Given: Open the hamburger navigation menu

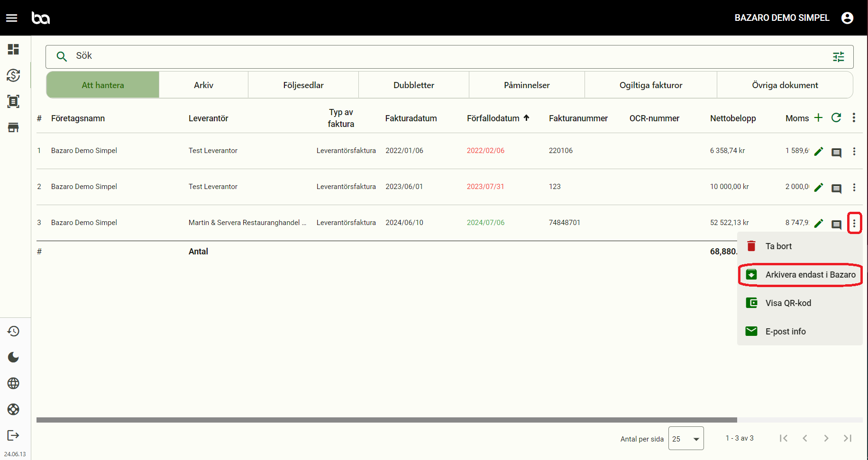Looking at the screenshot, I should [x=12, y=18].
